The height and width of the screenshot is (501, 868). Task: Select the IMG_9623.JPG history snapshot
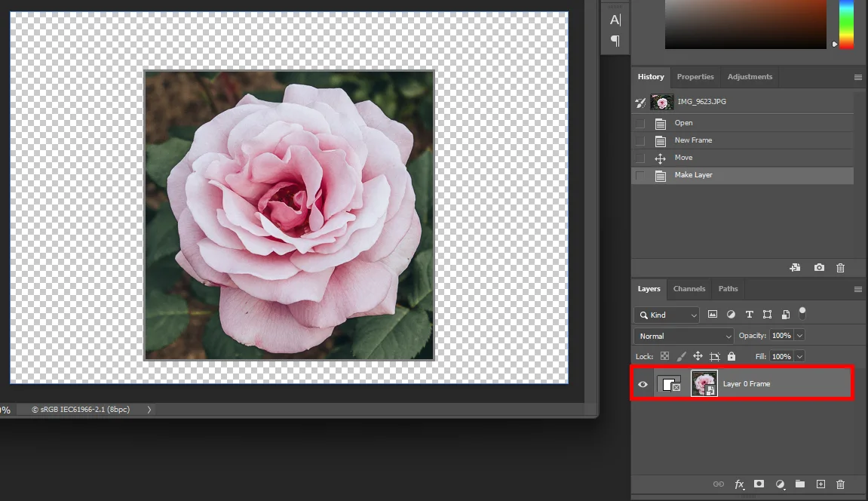(x=742, y=102)
